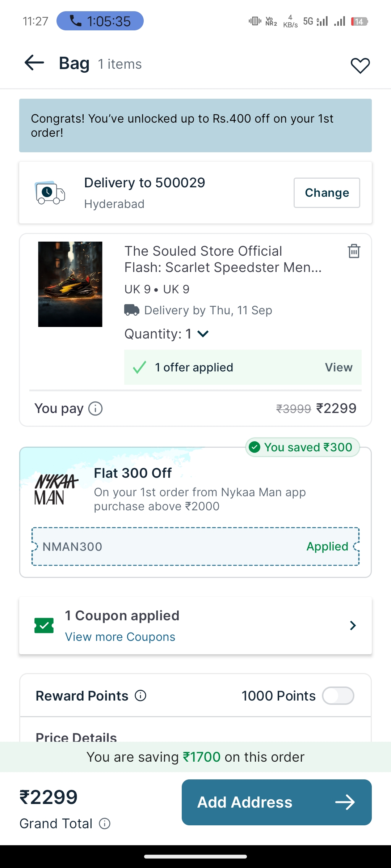This screenshot has height=868, width=391.
Task: Change the delivery pincode
Action: click(x=327, y=193)
